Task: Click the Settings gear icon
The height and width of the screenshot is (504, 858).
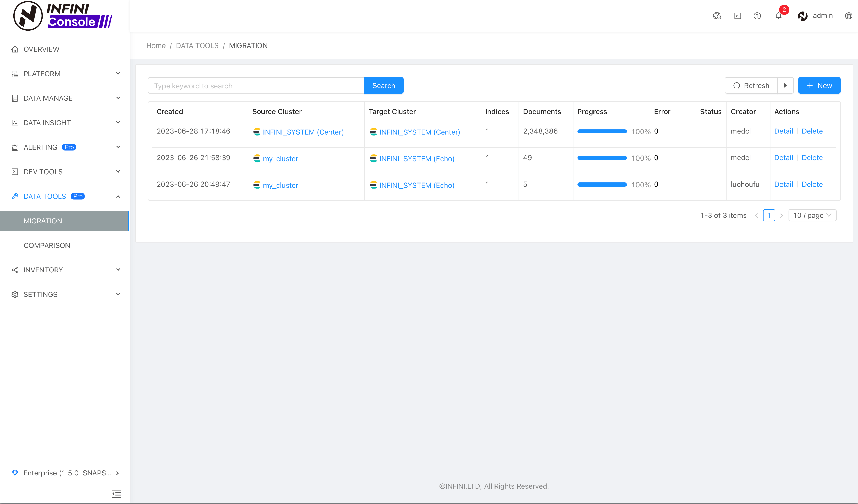Action: [x=15, y=294]
